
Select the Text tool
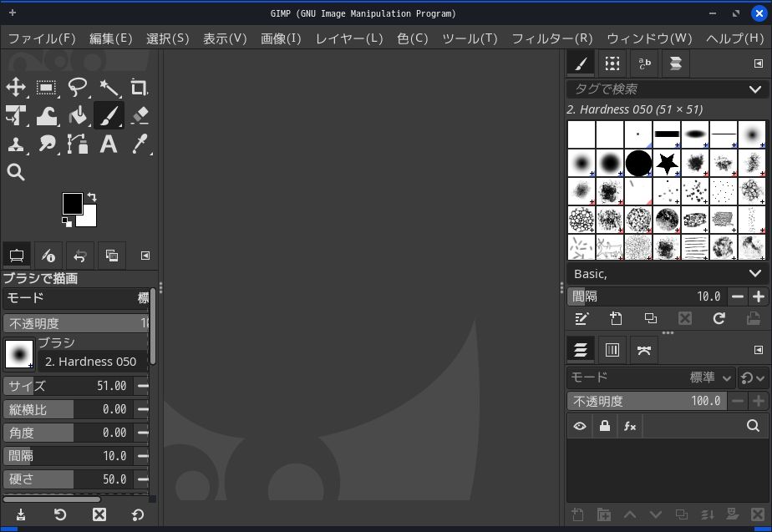(x=109, y=144)
